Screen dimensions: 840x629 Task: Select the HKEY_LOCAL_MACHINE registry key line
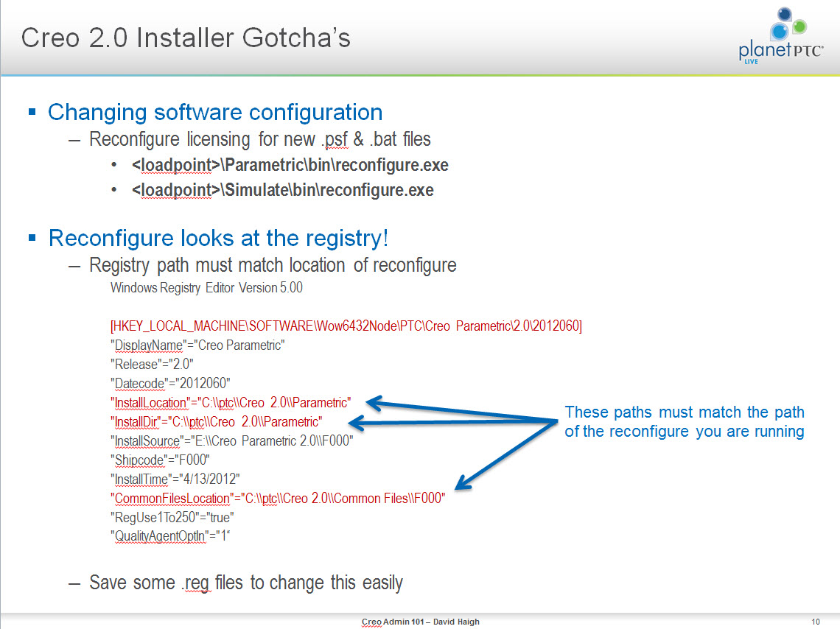(346, 326)
